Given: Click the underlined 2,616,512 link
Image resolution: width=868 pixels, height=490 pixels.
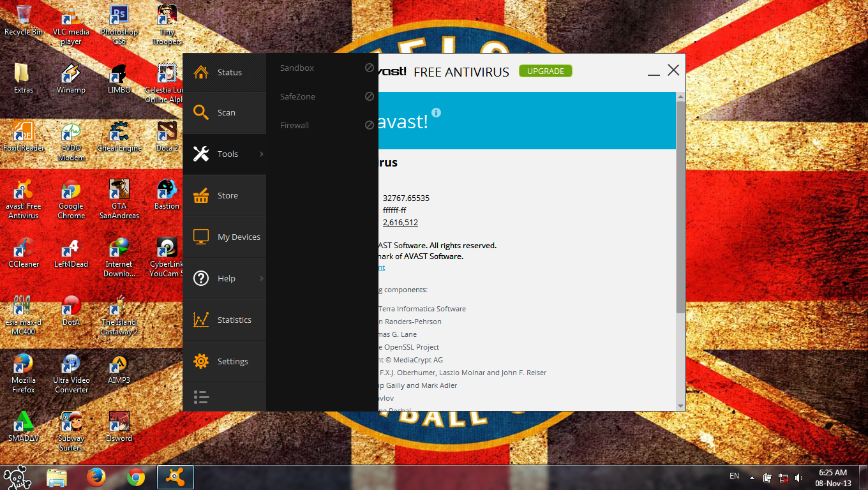Looking at the screenshot, I should coord(400,223).
